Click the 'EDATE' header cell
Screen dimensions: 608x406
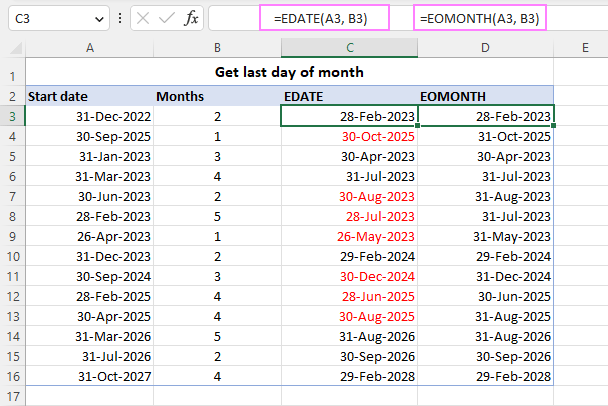(x=349, y=96)
